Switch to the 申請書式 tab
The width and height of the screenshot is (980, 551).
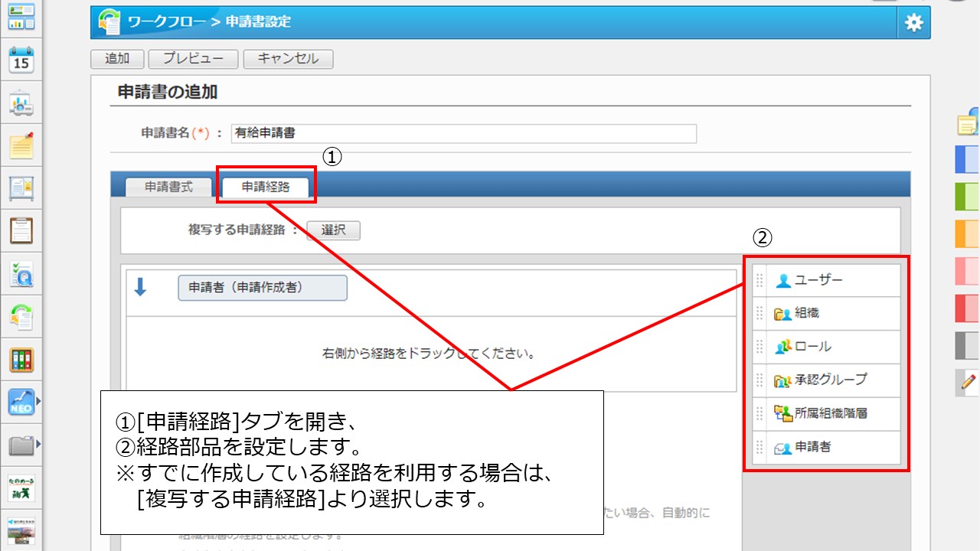[x=169, y=187]
